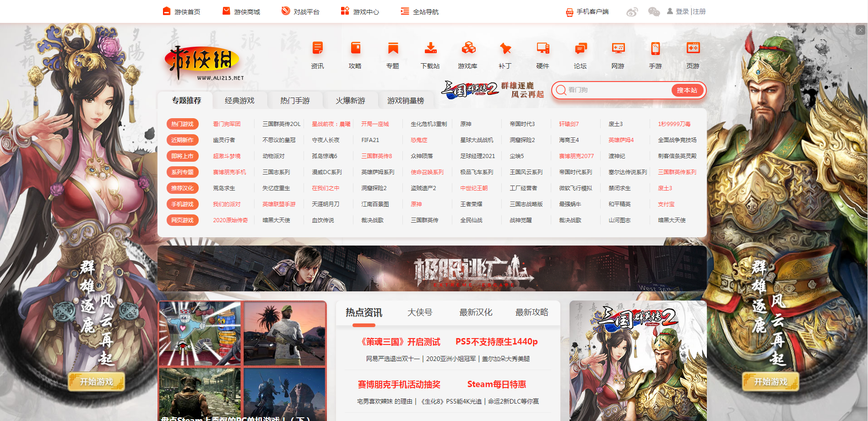This screenshot has height=421, width=868.
Task: Click the 补丁 patch icon
Action: [x=505, y=48]
